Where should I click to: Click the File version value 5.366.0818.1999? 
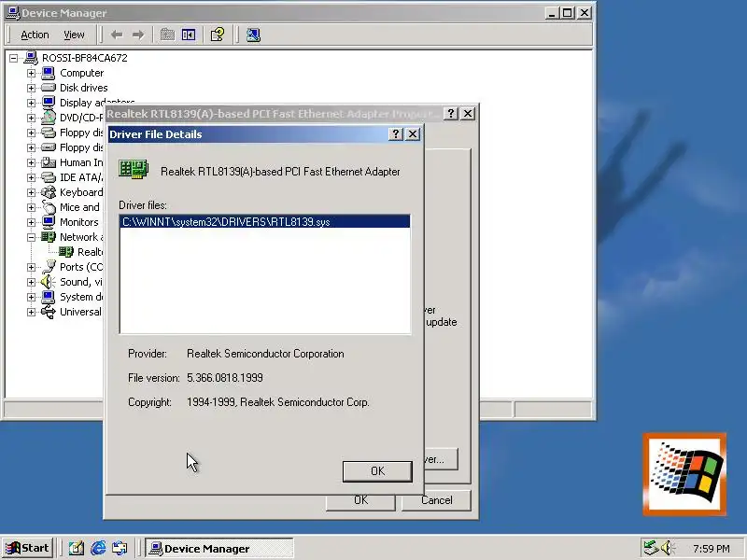[x=225, y=378]
